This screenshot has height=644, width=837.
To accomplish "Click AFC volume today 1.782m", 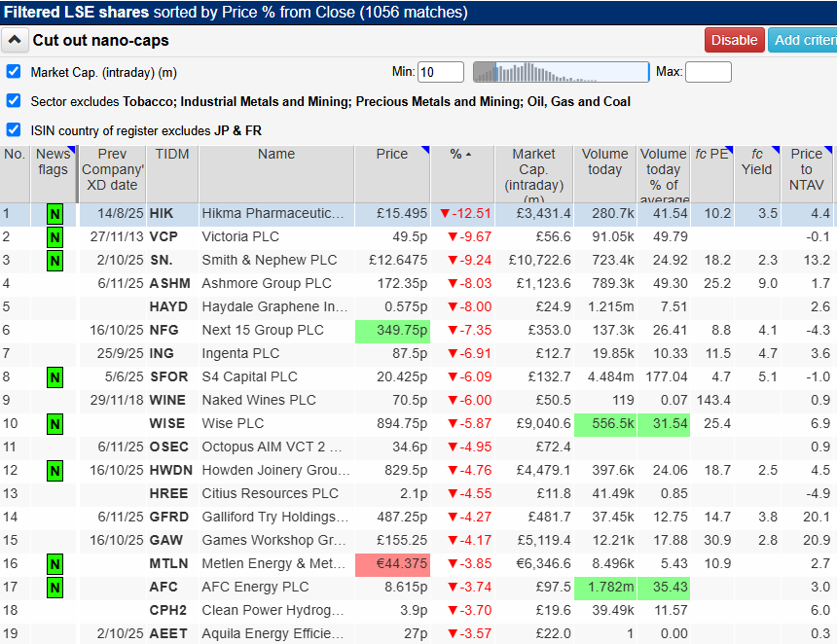I will tap(604, 588).
